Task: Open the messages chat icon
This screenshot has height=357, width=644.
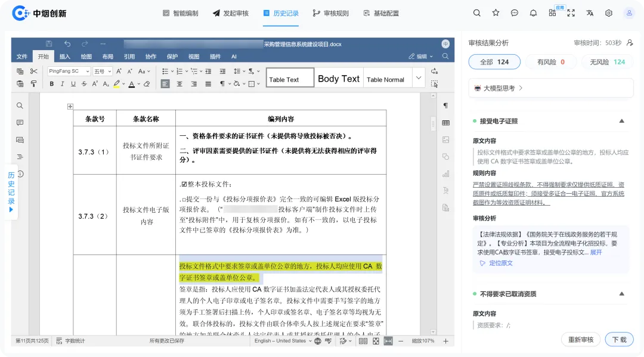Action: (x=514, y=13)
